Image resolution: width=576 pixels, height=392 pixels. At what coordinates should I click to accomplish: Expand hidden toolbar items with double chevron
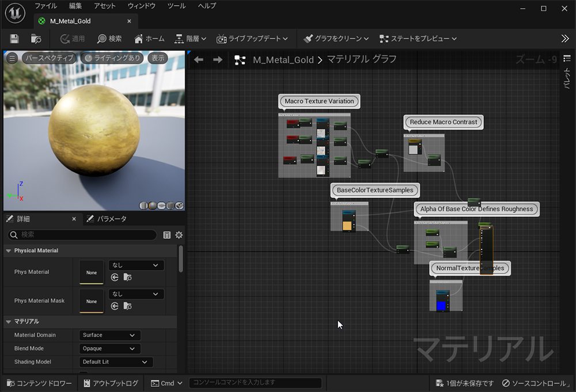[x=564, y=39]
